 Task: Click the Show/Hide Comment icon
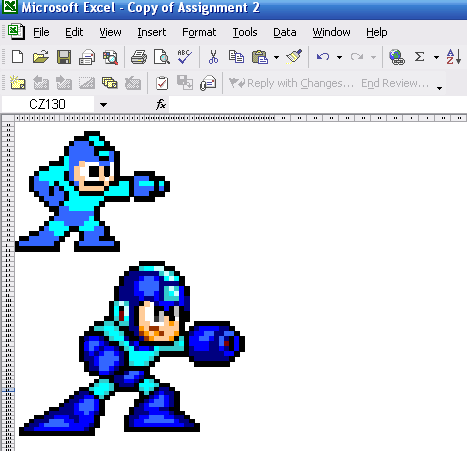point(87,83)
